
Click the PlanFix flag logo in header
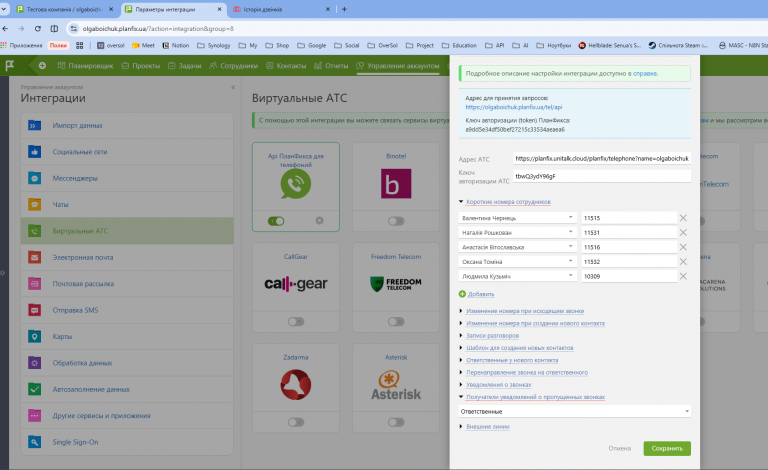10,66
